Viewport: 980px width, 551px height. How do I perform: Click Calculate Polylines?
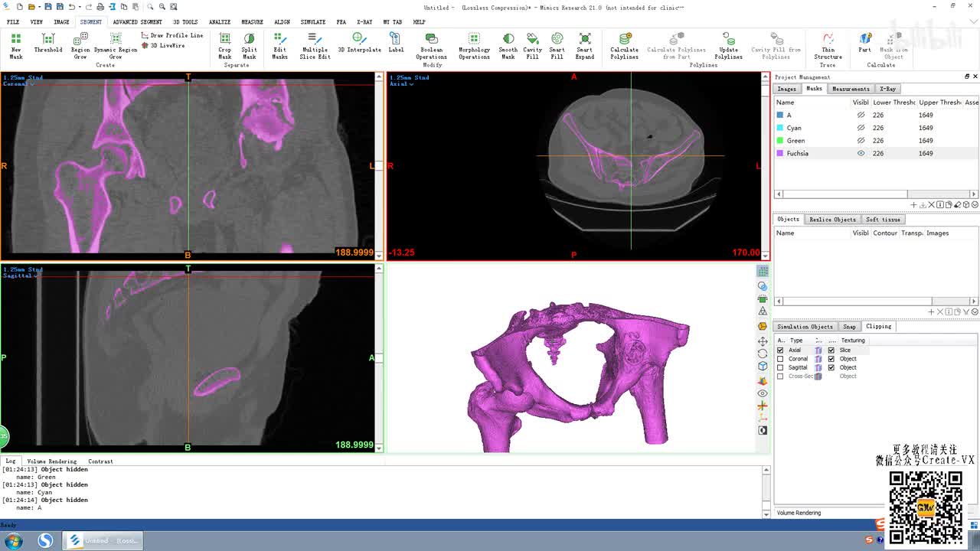(x=624, y=45)
